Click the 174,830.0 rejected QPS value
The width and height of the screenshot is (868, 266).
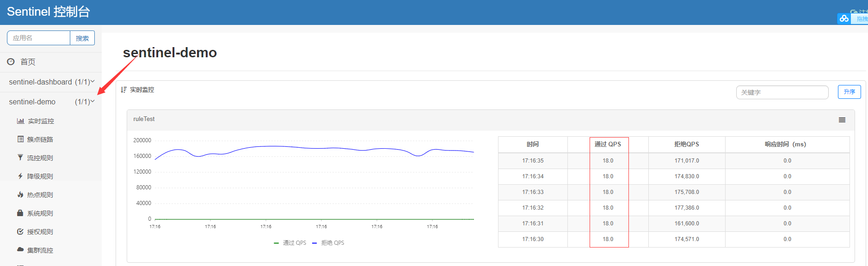[x=687, y=176]
